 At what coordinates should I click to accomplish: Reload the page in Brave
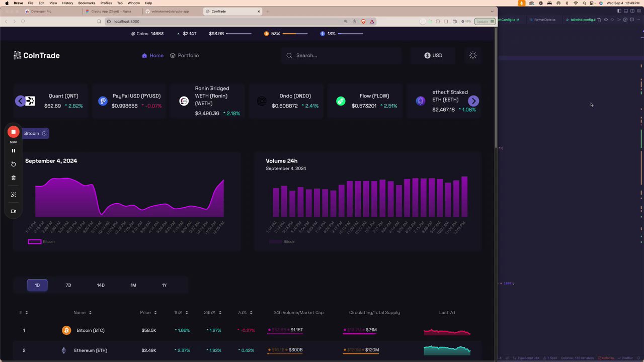coord(23,21)
